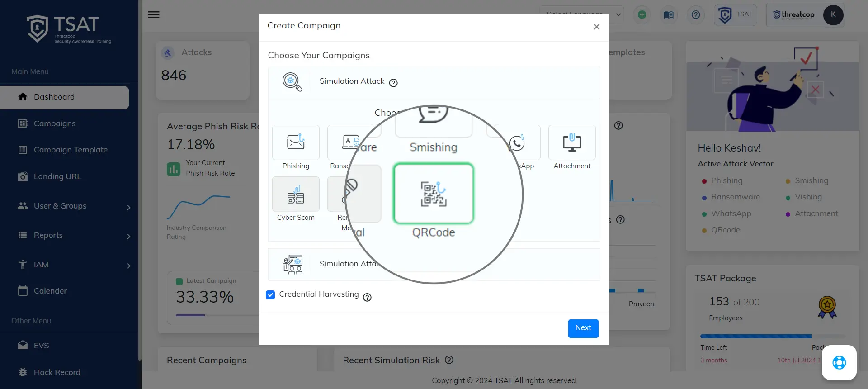Select the Attachment attack icon
The image size is (868, 389).
pyautogui.click(x=571, y=142)
